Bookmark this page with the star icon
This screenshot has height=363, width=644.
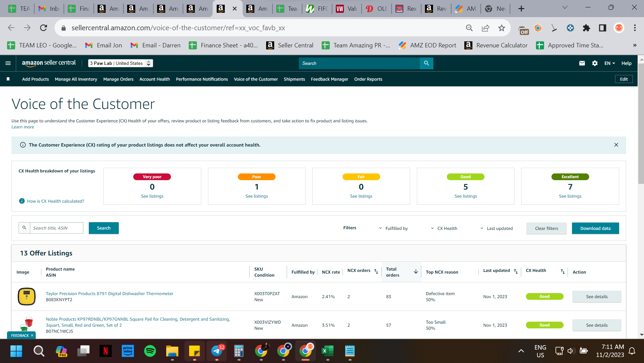click(502, 28)
